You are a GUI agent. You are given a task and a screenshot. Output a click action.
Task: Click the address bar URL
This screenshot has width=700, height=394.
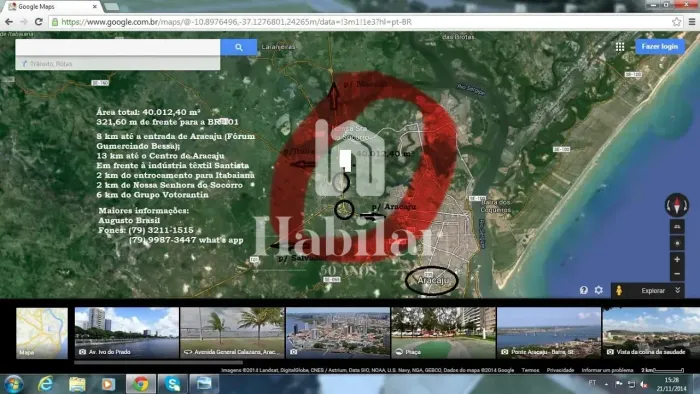[x=236, y=22]
